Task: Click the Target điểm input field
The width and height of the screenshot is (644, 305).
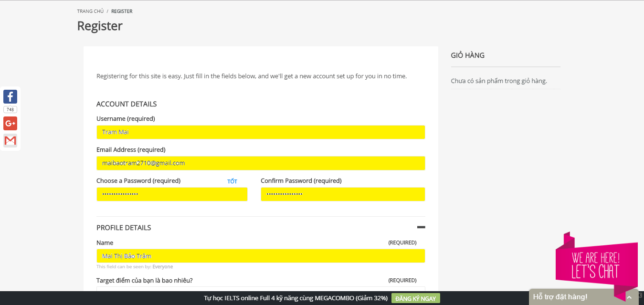Action: [261, 289]
